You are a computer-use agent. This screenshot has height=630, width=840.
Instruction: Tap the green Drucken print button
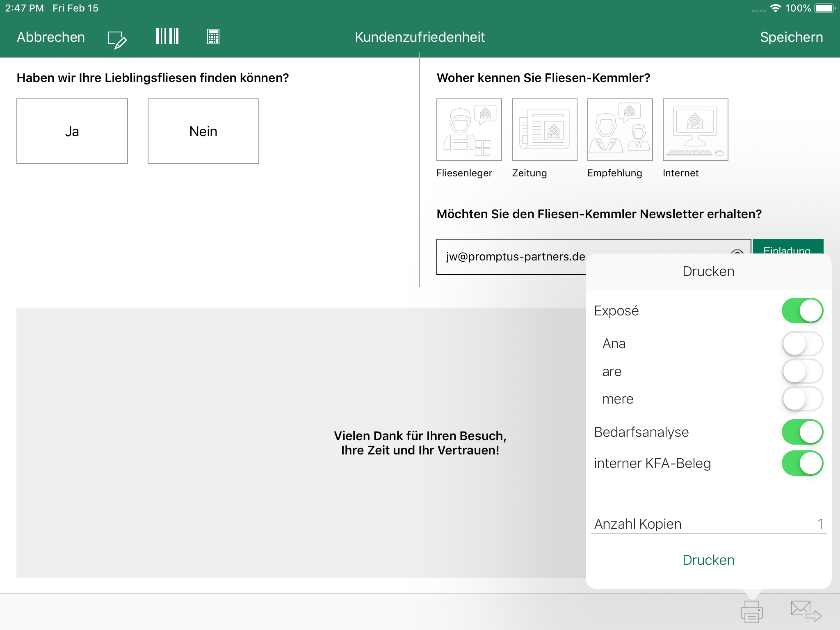pyautogui.click(x=708, y=560)
